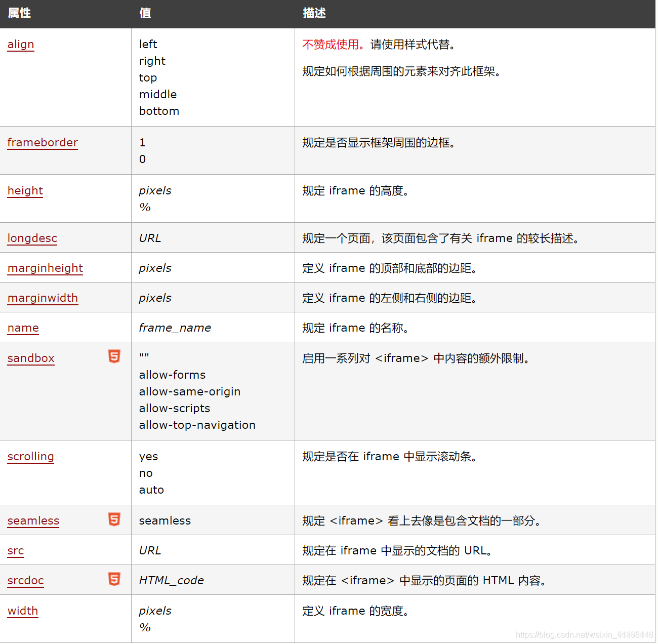Select the src attribute link

tap(15, 551)
